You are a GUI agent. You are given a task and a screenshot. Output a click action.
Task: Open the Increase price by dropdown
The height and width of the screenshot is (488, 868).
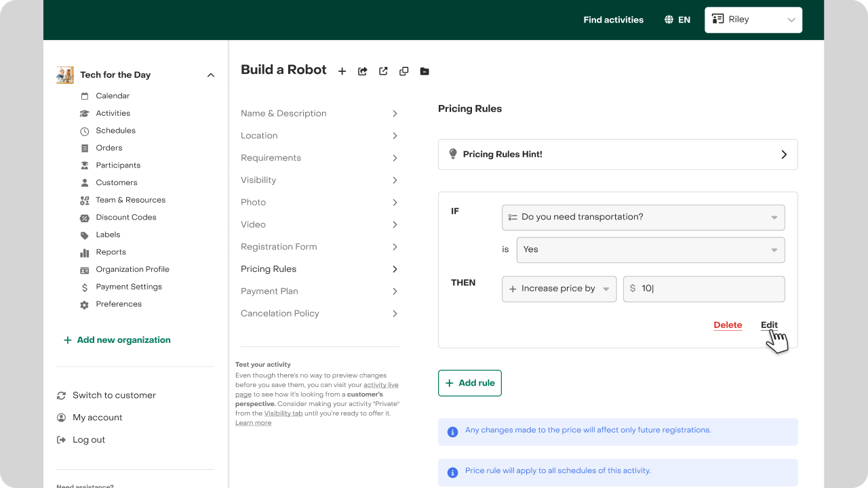[x=559, y=289]
